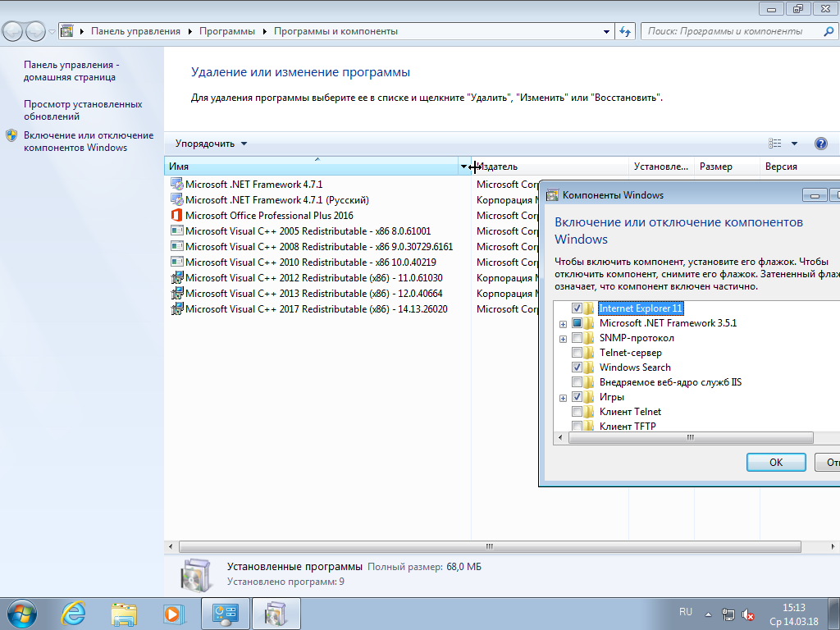Click Программы breadcrumb segment
Image resolution: width=840 pixels, height=630 pixels.
tap(227, 31)
